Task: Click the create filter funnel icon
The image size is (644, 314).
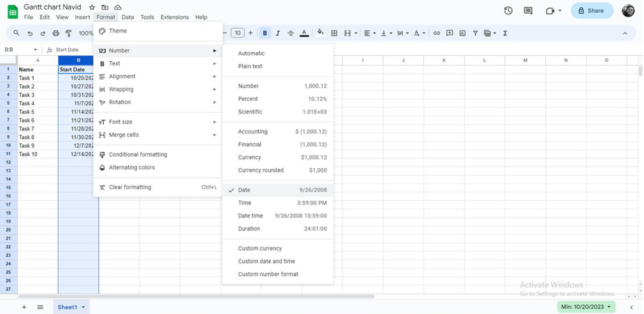Action: (475, 33)
